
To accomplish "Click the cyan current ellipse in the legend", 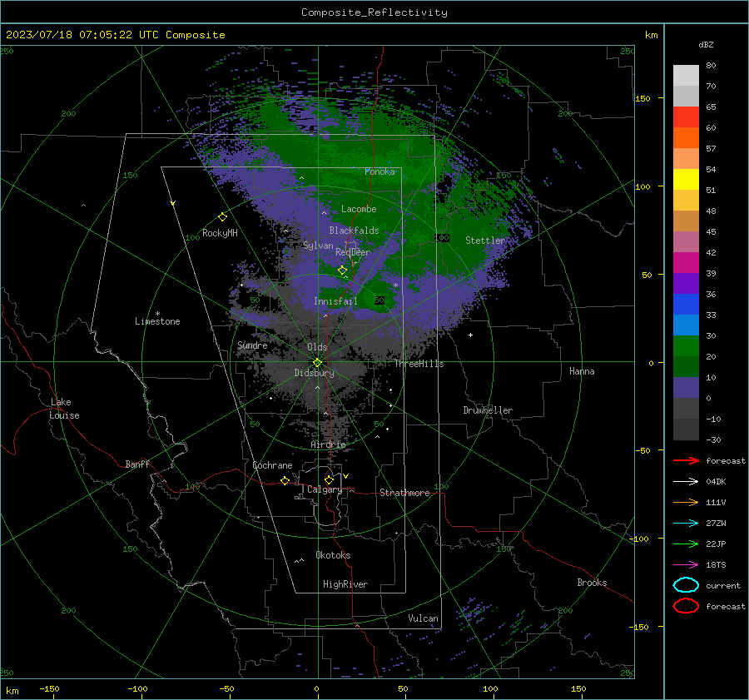I will (x=686, y=585).
